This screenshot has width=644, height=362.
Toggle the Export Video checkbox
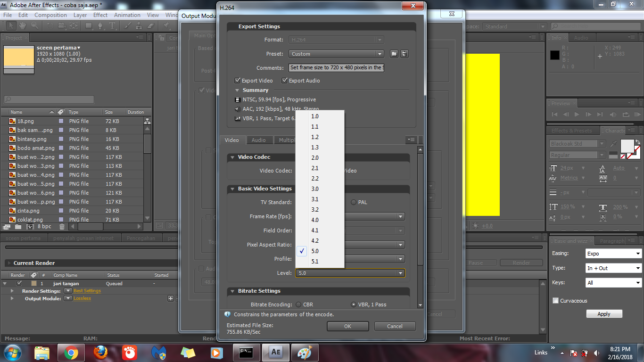coord(238,81)
